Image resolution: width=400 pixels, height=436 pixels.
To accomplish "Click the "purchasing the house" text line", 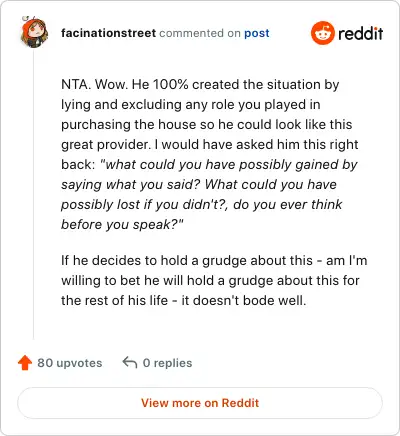I will [x=207, y=124].
